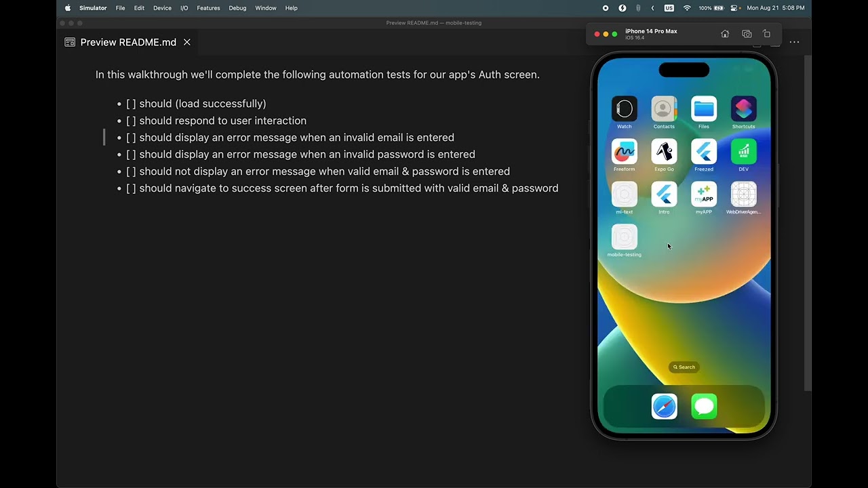Screen dimensions: 868x488
Task: Click the invalid password error message item
Action: click(x=300, y=155)
